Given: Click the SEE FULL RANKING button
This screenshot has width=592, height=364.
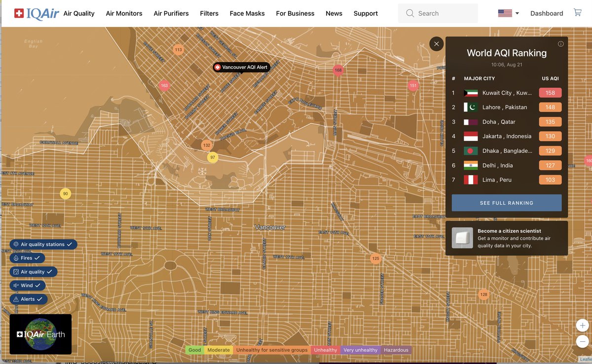Looking at the screenshot, I should pyautogui.click(x=507, y=203).
